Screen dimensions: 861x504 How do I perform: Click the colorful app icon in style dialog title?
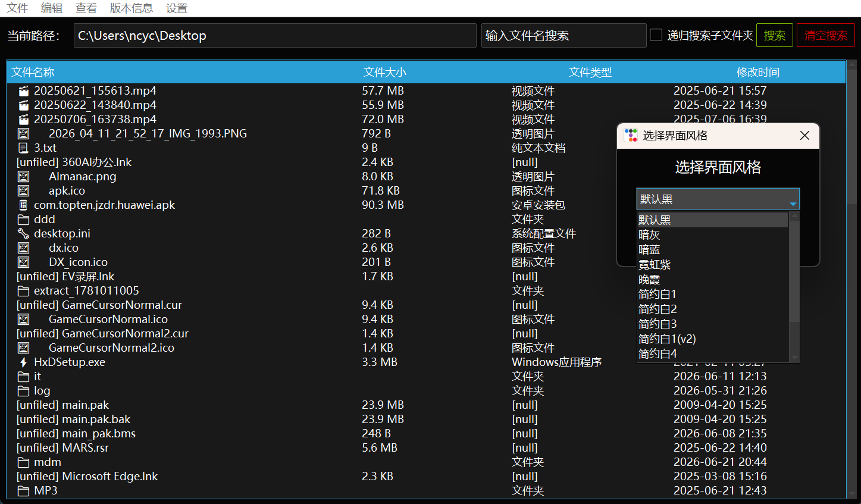coord(631,135)
